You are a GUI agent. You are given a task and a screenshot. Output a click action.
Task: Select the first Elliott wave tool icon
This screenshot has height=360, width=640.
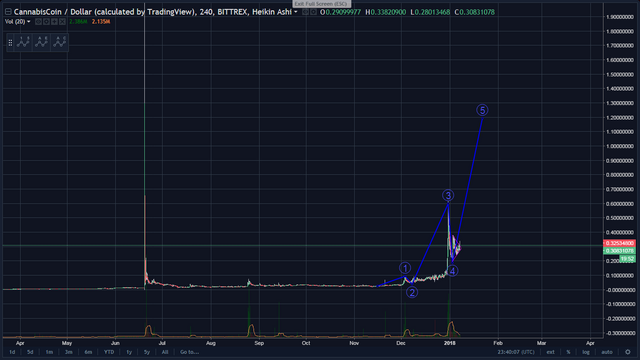[23, 42]
